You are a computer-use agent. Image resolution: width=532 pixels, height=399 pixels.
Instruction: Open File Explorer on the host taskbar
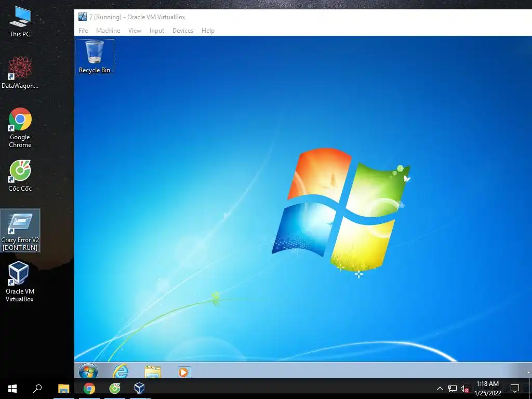63,388
